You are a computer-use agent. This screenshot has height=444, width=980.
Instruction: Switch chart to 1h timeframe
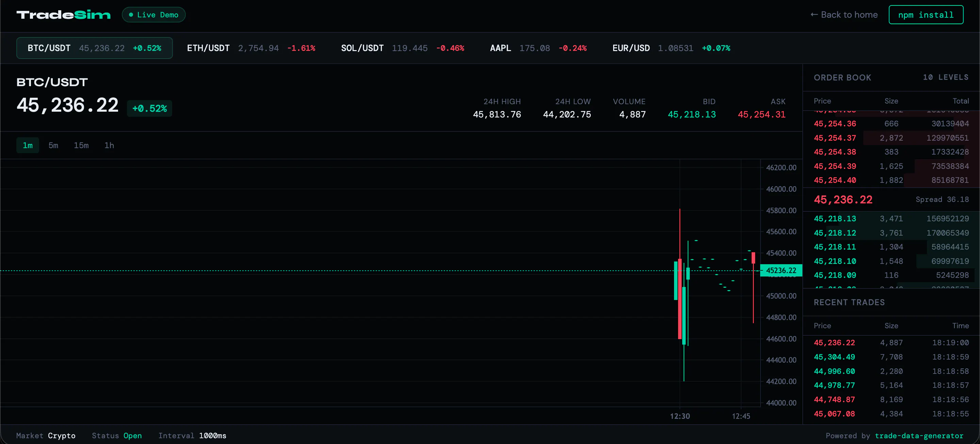(x=109, y=145)
